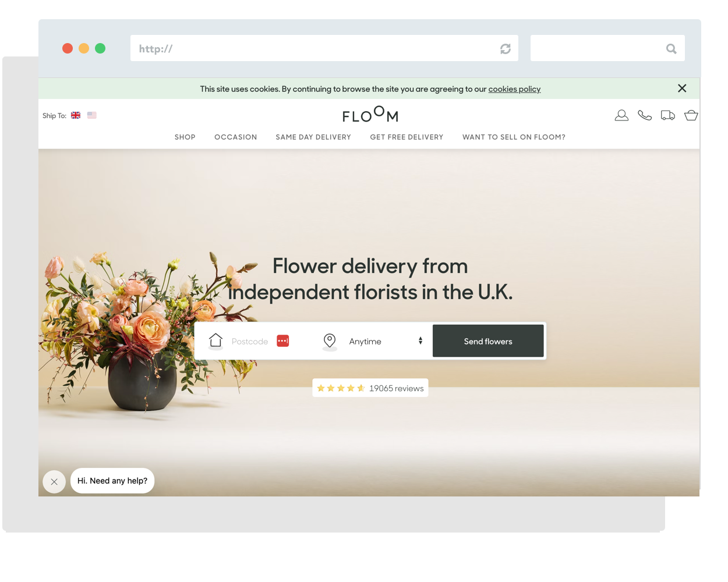Click the house icon beside Postcode

[216, 341]
